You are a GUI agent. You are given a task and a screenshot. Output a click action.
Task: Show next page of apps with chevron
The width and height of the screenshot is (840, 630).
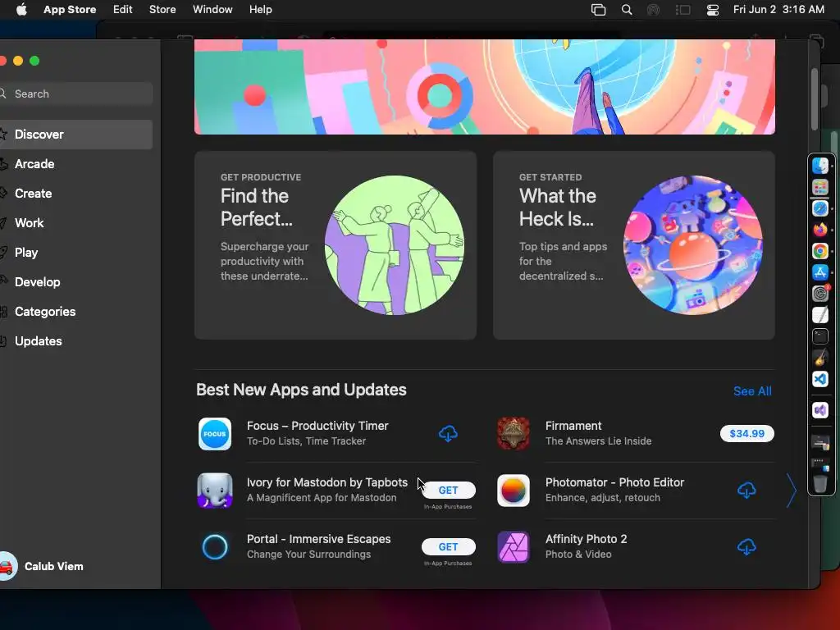[x=792, y=491]
